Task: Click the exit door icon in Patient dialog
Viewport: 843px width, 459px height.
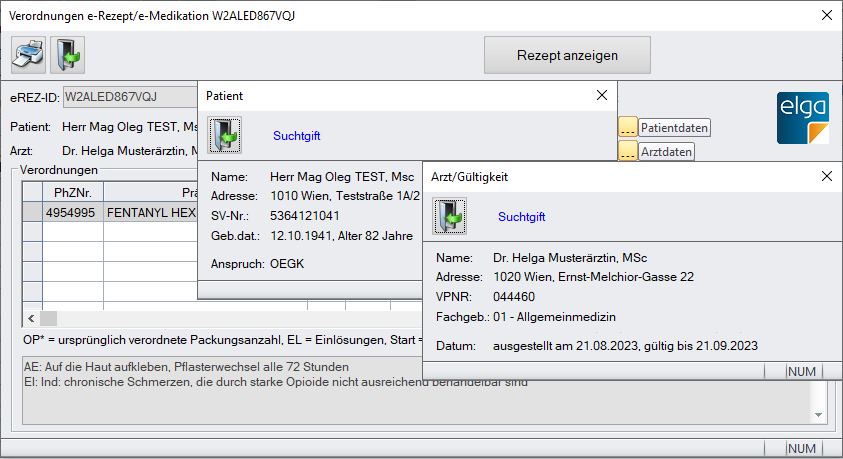Action: tap(225, 135)
